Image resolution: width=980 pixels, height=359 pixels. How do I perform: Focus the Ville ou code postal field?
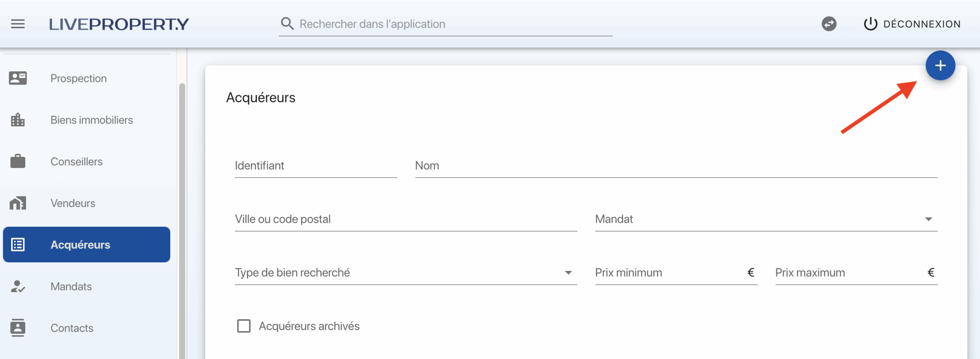click(406, 219)
